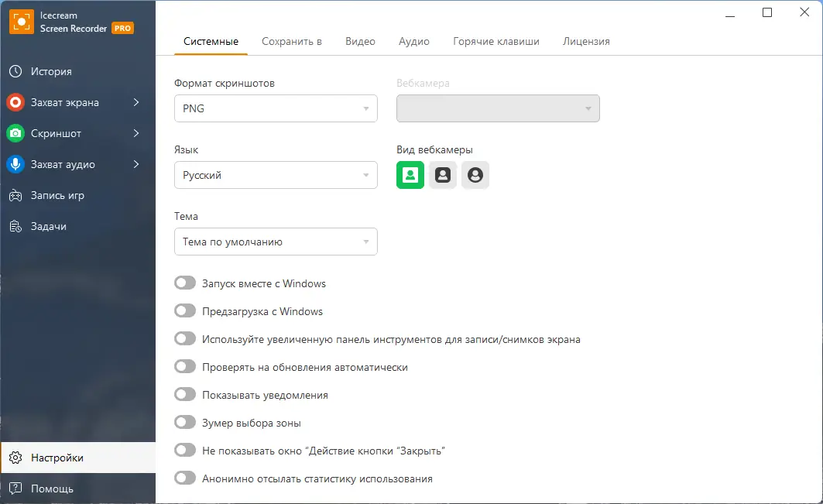Open the Задачи section
Viewport: 823px width, 504px height.
pos(50,226)
